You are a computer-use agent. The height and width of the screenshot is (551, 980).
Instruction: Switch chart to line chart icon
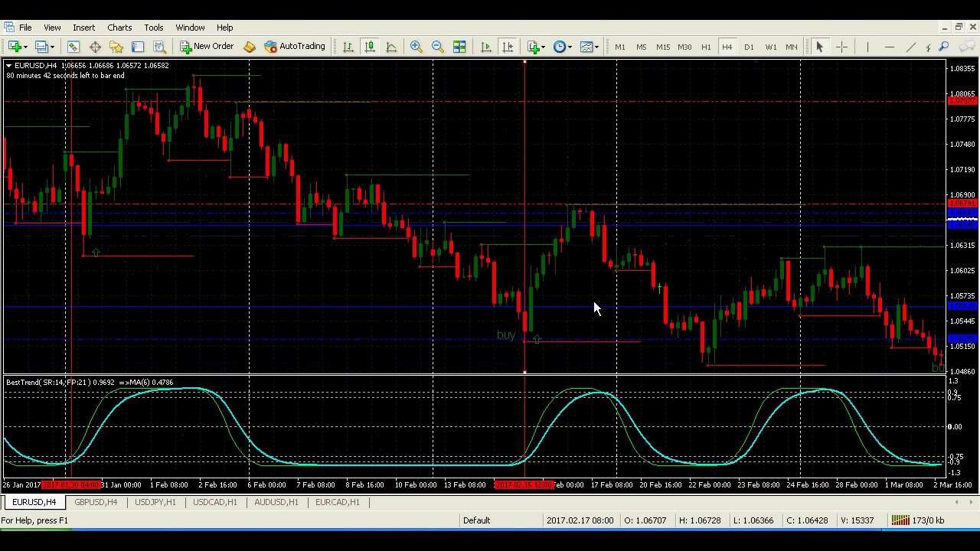pyautogui.click(x=391, y=47)
